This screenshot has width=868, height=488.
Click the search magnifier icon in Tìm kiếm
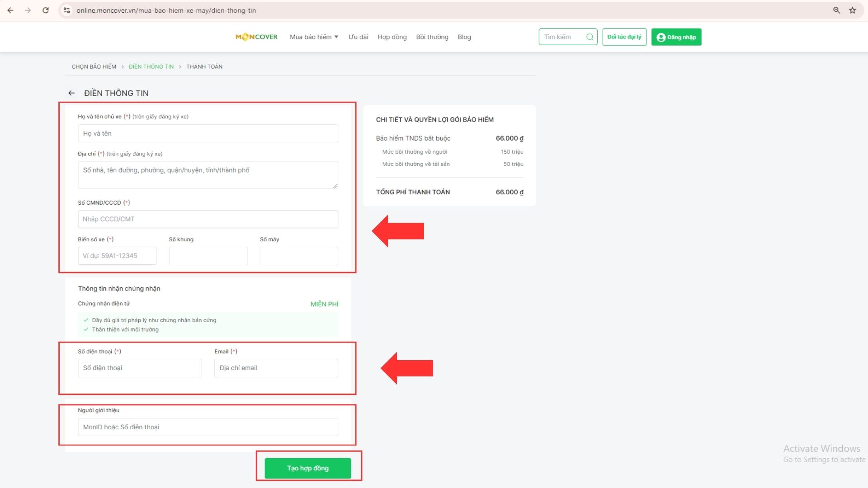point(590,37)
